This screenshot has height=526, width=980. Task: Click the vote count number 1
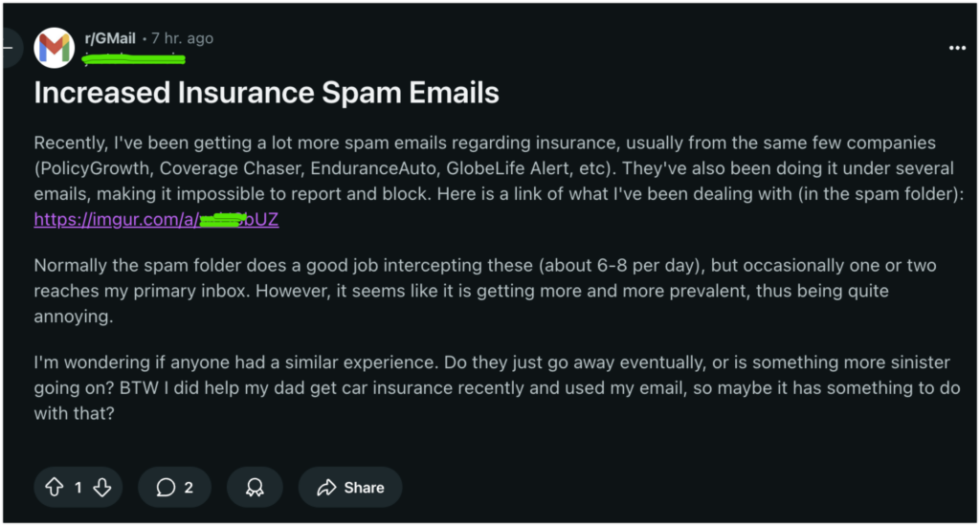tap(78, 488)
